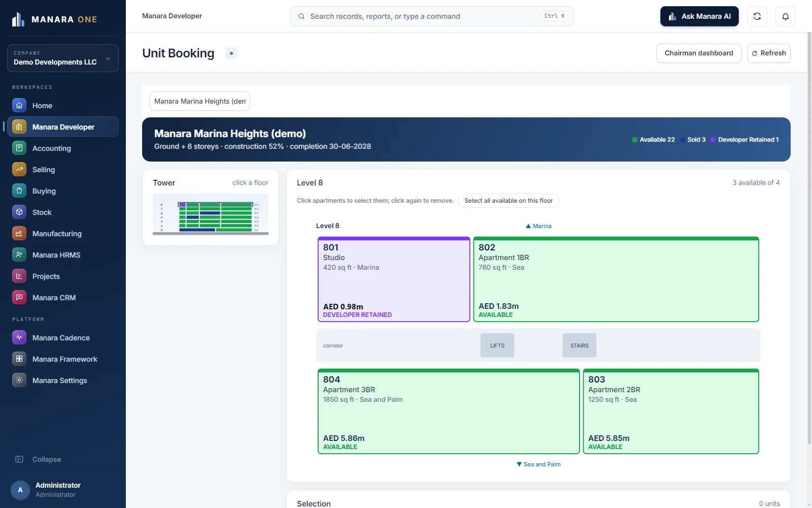The image size is (812, 508).
Task: Click the STAIRS block in corridor
Action: pyautogui.click(x=580, y=345)
